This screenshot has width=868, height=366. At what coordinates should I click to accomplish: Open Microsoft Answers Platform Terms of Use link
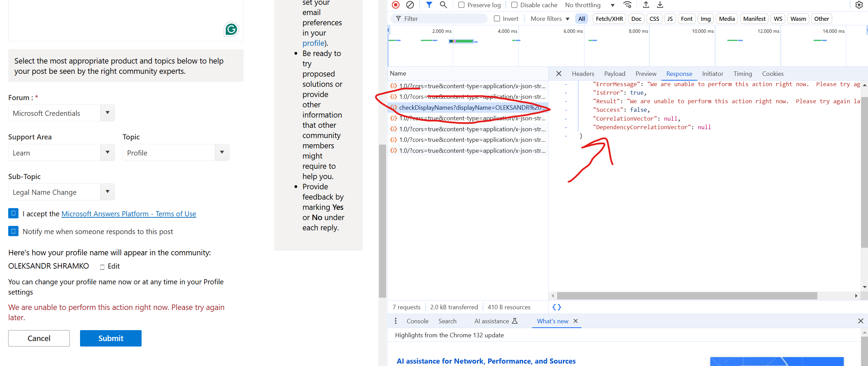(x=129, y=214)
